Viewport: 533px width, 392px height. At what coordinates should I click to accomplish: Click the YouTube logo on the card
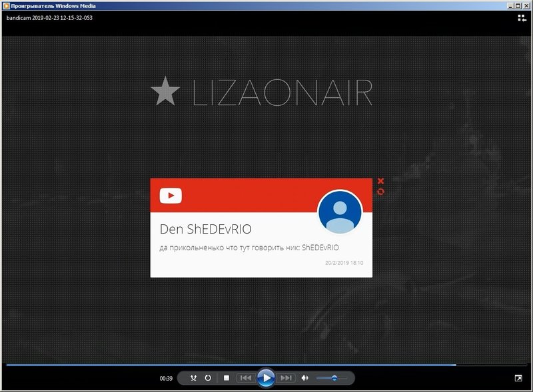click(171, 195)
